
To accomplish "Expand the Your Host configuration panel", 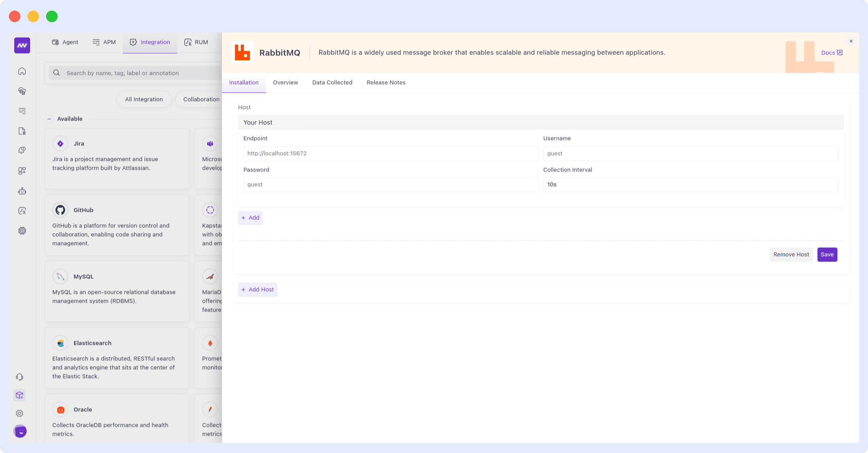I will coord(540,122).
